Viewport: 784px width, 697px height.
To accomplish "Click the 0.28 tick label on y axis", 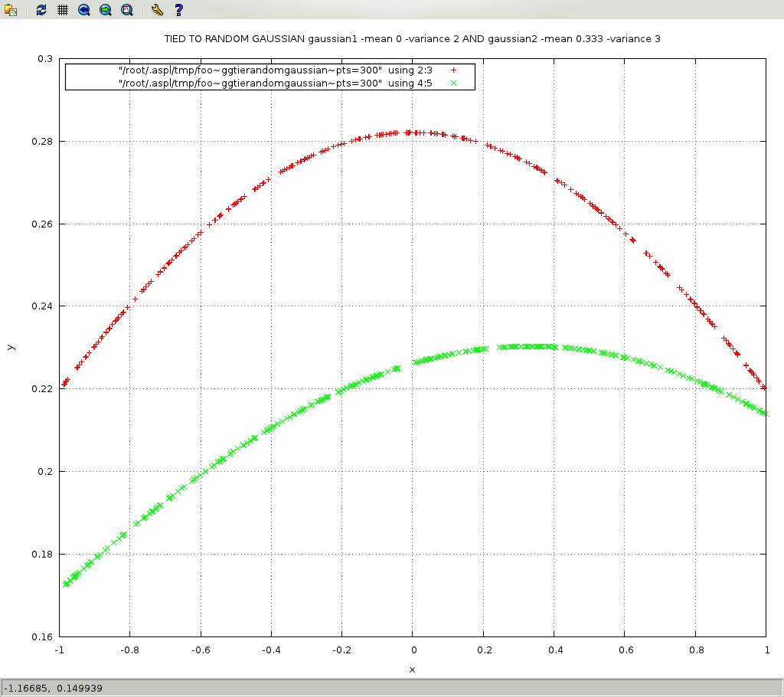I will (42, 142).
